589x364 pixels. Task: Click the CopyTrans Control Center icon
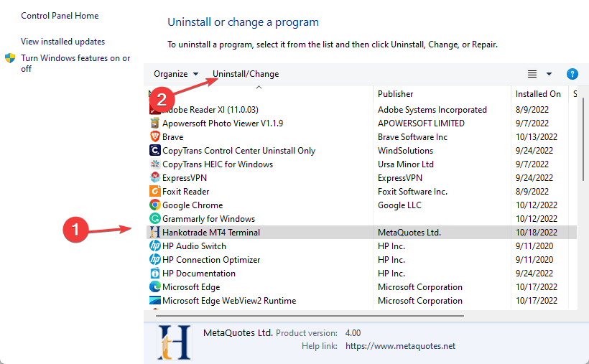click(154, 150)
